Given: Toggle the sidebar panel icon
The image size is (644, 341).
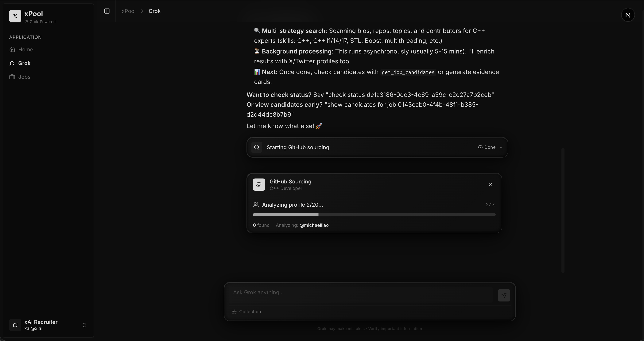Looking at the screenshot, I should click(107, 11).
